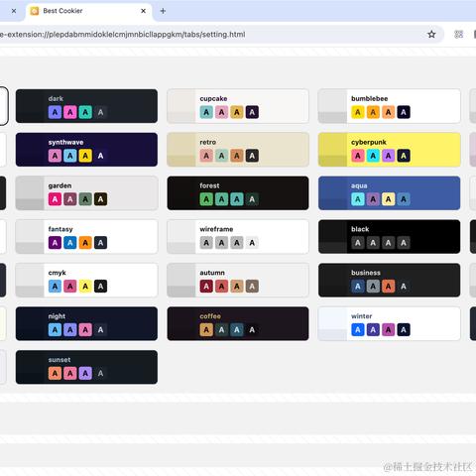
Task: Click the purple primary swatch in fantasy theme
Action: pos(55,243)
